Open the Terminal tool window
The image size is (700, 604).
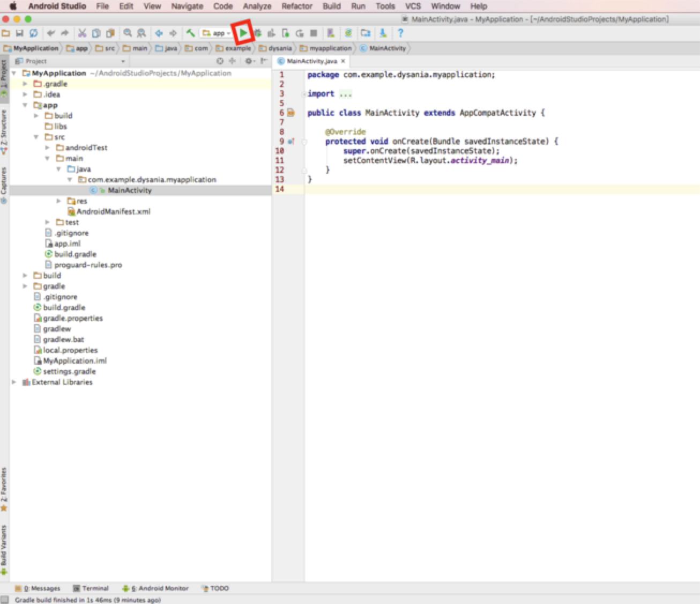[x=91, y=588]
